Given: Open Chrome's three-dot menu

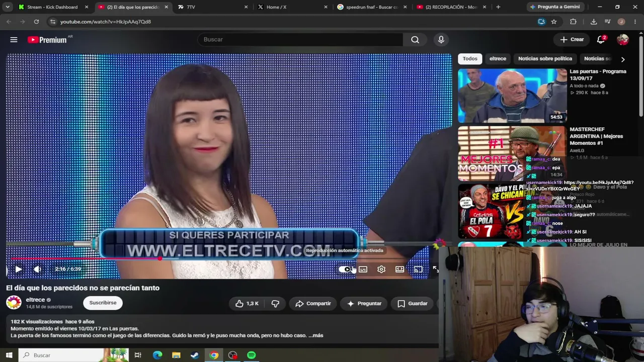Looking at the screenshot, I should tap(635, 22).
